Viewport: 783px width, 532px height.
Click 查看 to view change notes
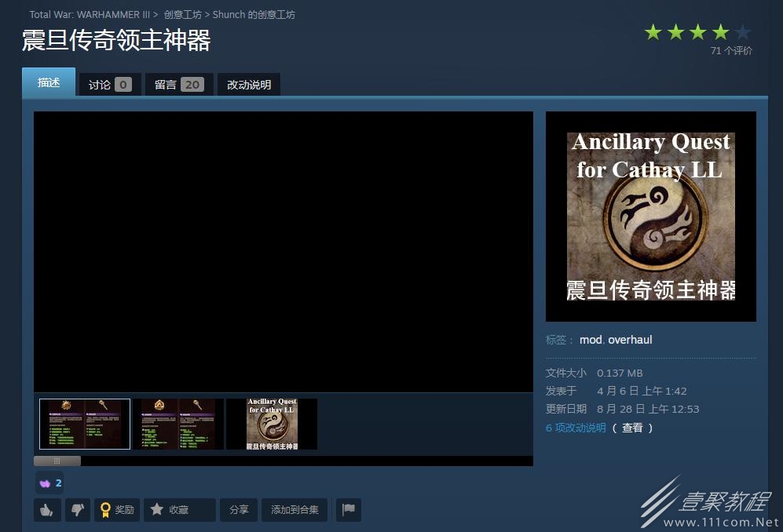(x=632, y=428)
